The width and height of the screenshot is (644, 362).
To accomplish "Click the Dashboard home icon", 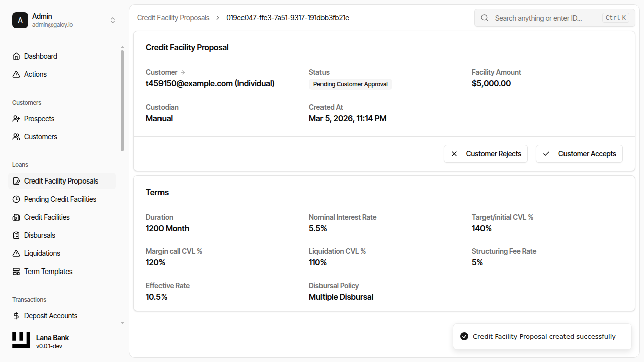I will pyautogui.click(x=16, y=56).
